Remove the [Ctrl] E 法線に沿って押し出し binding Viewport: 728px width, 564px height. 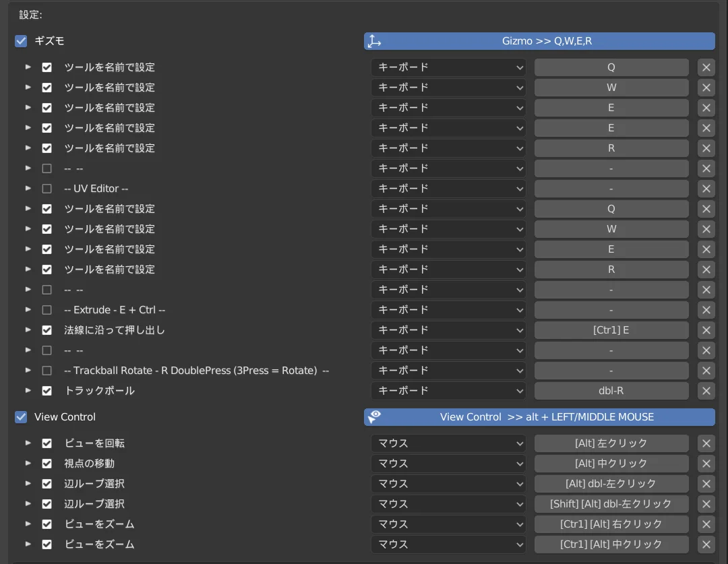click(706, 330)
